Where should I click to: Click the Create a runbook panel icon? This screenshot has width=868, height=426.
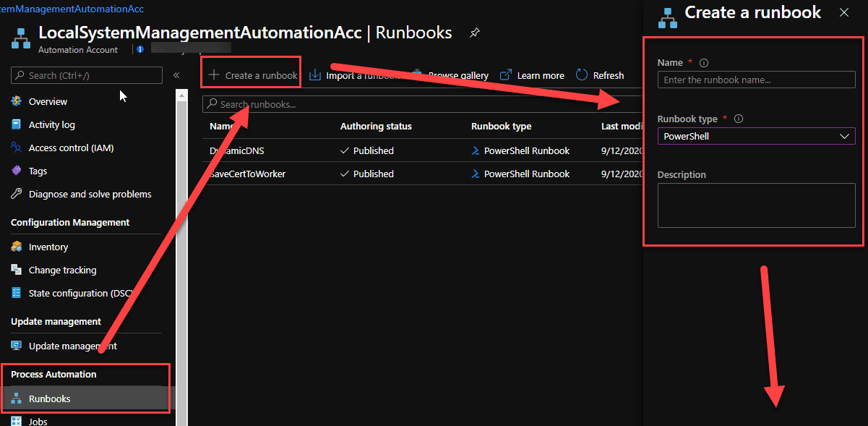[x=668, y=17]
